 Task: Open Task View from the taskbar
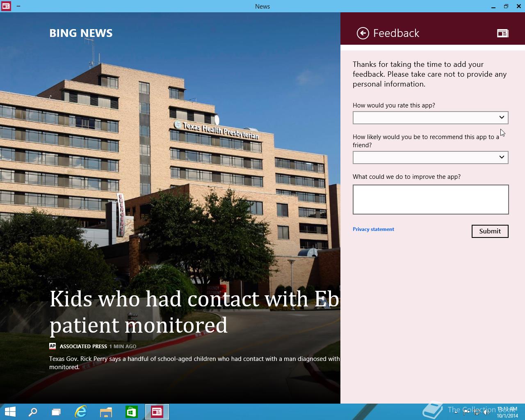coord(56,412)
